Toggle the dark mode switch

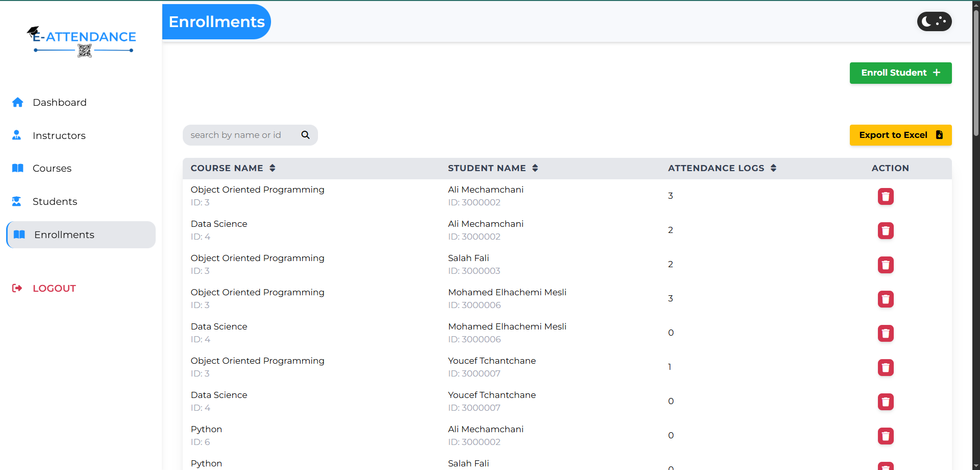tap(934, 21)
